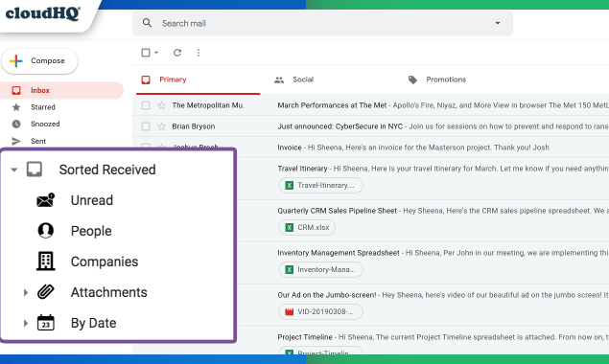This screenshot has height=364, width=609.
Task: Select the Companies building icon
Action: tap(45, 262)
